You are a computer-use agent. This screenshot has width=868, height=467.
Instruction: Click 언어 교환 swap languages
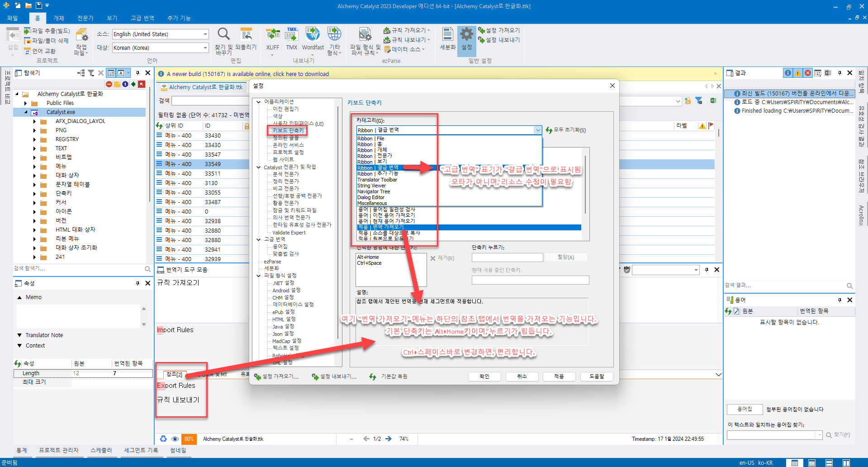tap(40, 51)
